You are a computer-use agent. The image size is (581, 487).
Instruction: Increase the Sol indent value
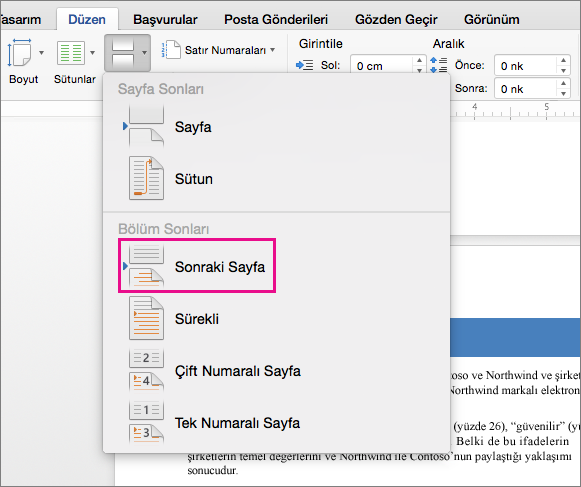click(419, 60)
